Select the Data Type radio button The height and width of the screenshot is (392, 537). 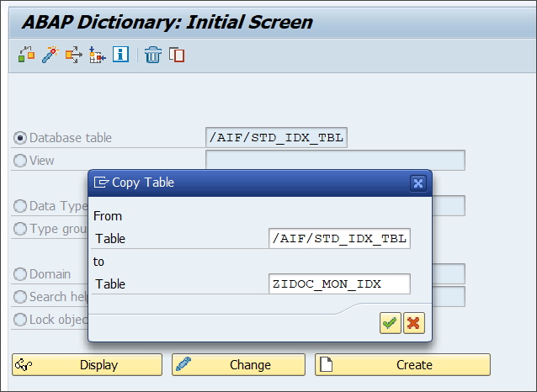tap(20, 206)
